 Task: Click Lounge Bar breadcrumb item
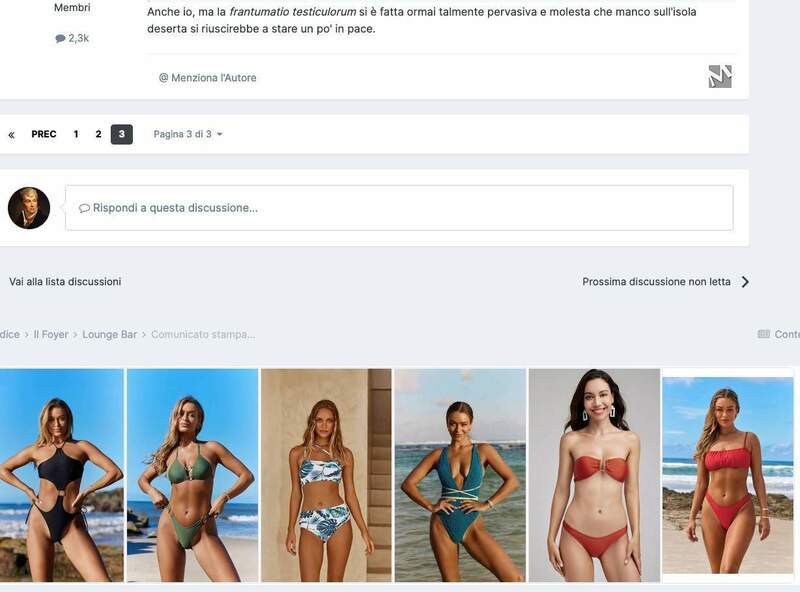coord(110,334)
